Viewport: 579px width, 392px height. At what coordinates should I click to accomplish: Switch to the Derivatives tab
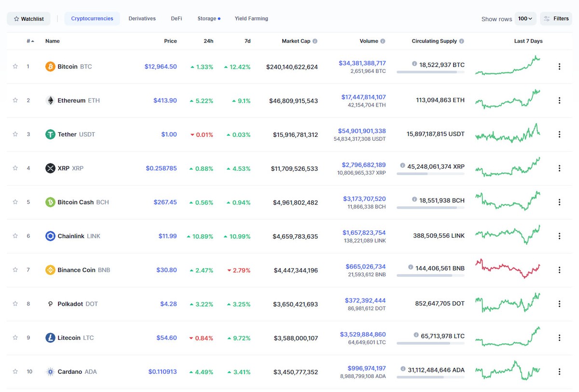point(141,18)
